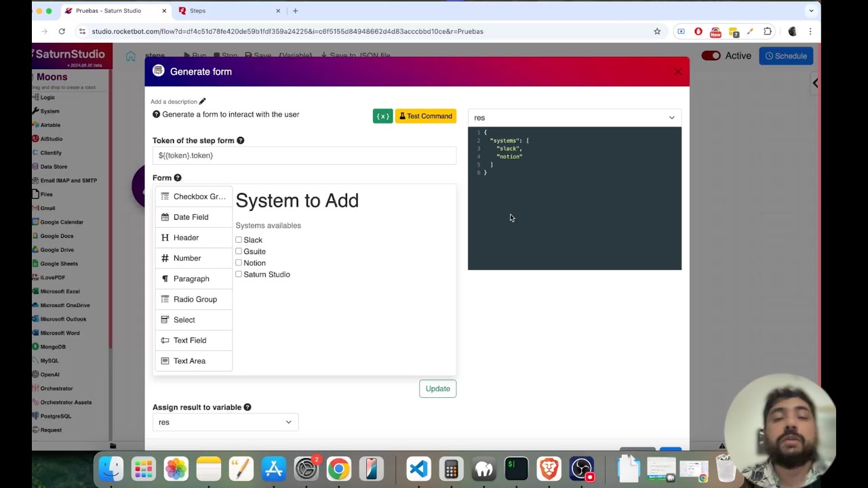This screenshot has width=868, height=488.
Task: Select the Number form element
Action: (193, 258)
